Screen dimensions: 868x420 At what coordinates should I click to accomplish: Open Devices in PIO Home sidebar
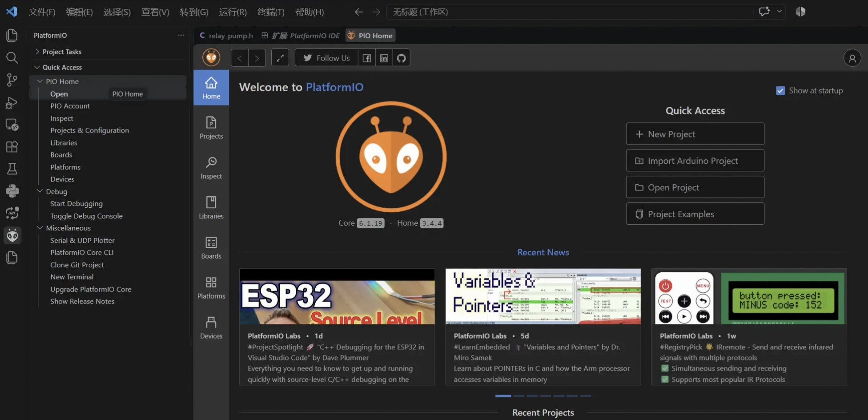click(x=211, y=328)
